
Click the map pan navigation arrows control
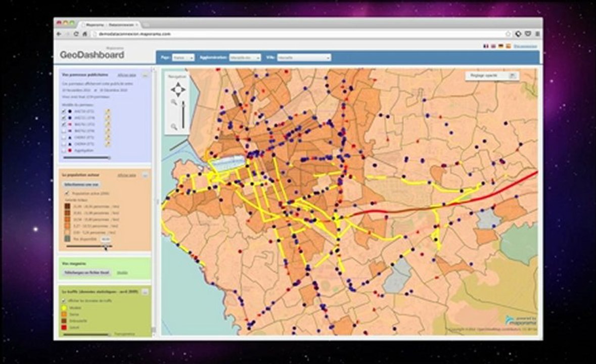(x=178, y=89)
